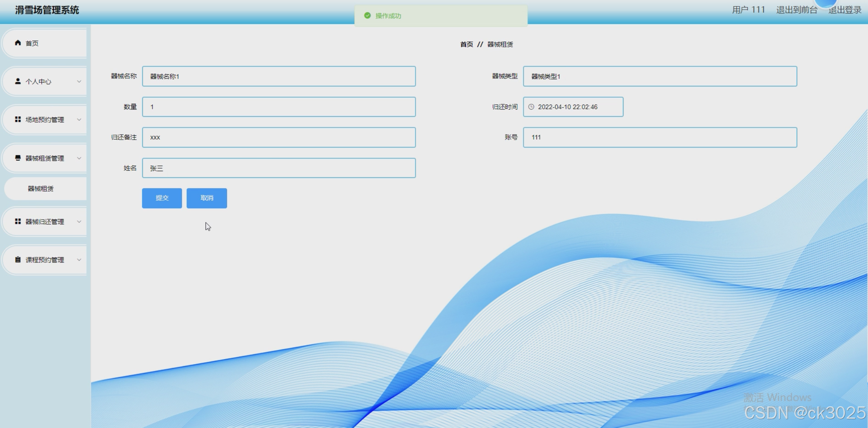
Task: Click the clock icon in 归还时间 field
Action: coord(531,107)
